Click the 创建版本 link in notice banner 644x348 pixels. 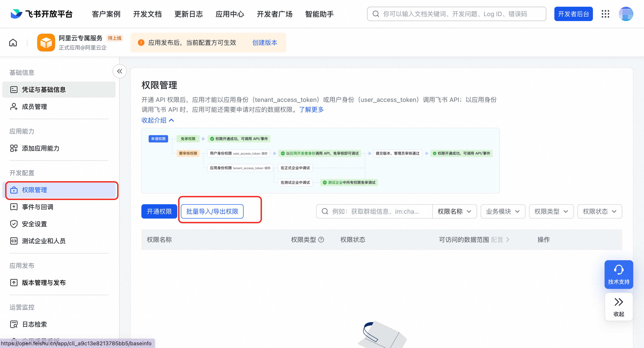(x=264, y=43)
